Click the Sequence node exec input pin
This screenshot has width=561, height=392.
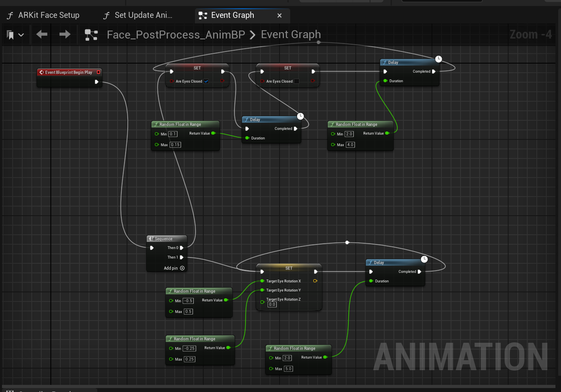click(x=152, y=248)
